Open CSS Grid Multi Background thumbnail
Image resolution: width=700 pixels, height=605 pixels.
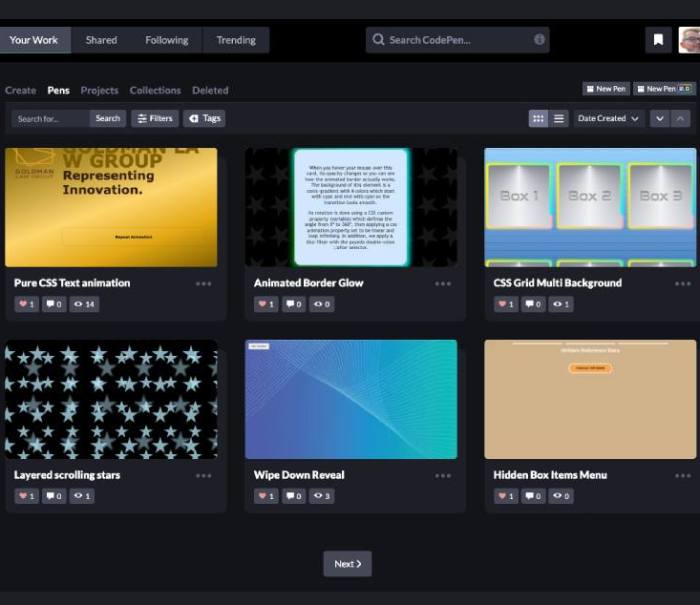coord(590,208)
